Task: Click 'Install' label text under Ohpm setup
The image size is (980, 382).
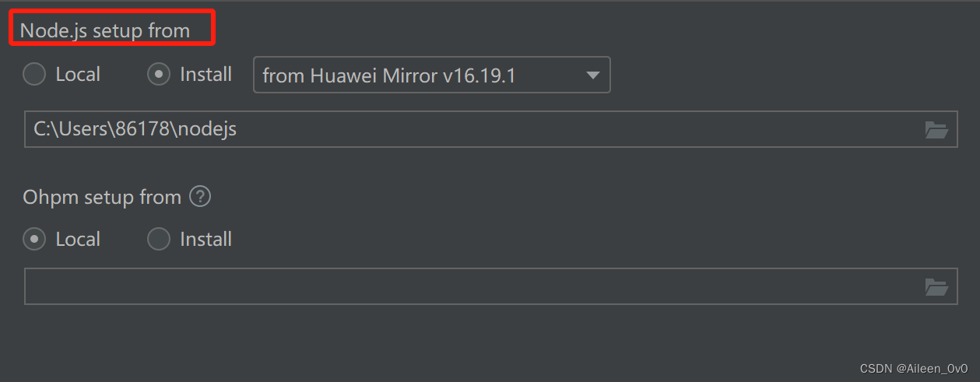Action: tap(205, 239)
